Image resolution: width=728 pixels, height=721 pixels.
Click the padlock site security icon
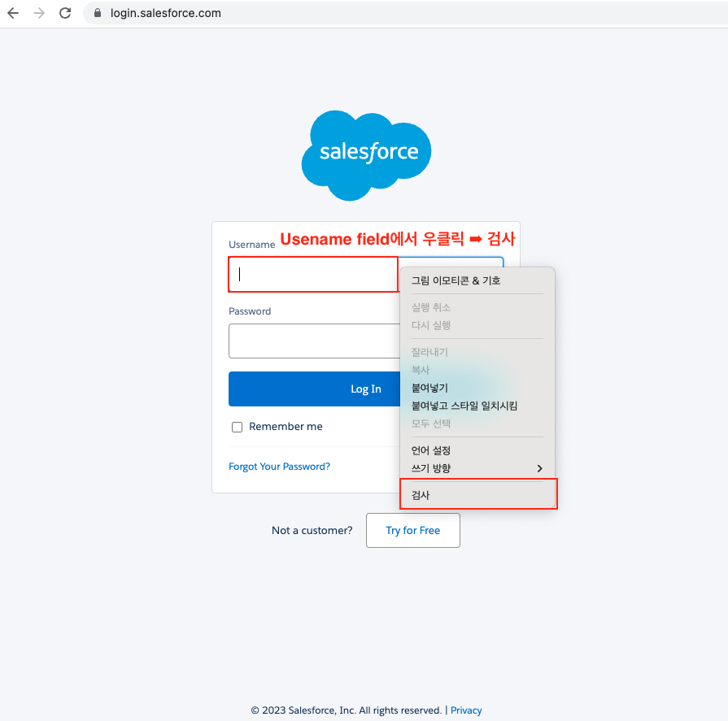click(x=98, y=13)
